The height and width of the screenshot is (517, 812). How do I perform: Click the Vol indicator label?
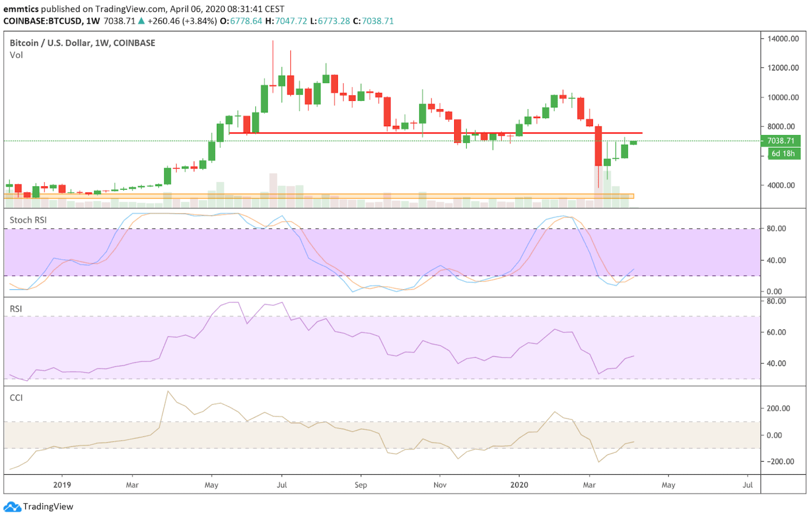click(16, 55)
